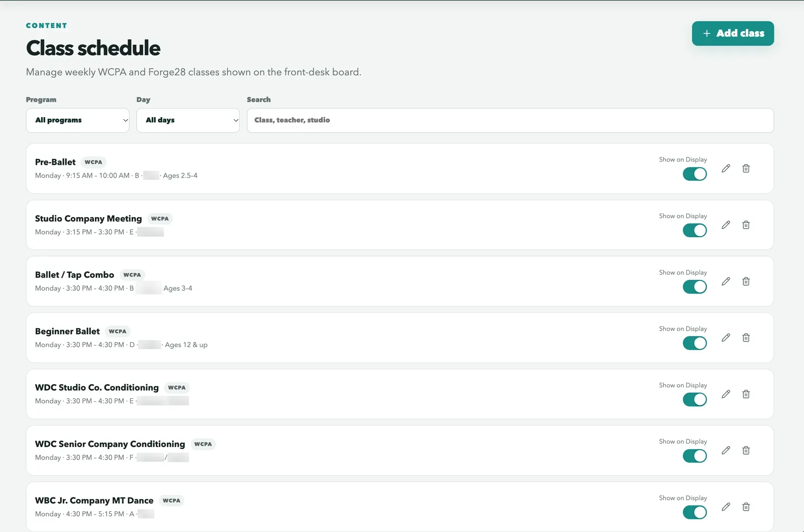Switch off display for WDC Senior Company Conditioning
Screen dimensions: 804x532
click(694, 456)
